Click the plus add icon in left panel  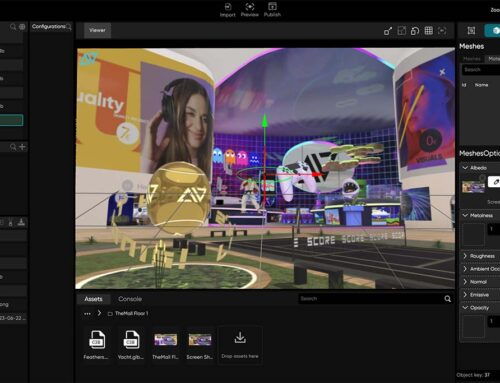tap(22, 147)
